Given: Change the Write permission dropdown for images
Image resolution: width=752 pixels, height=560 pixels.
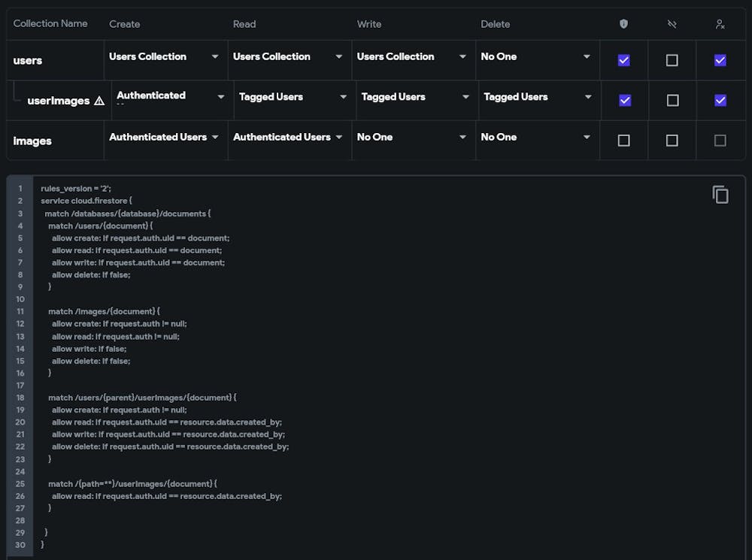Looking at the screenshot, I should coord(413,138).
